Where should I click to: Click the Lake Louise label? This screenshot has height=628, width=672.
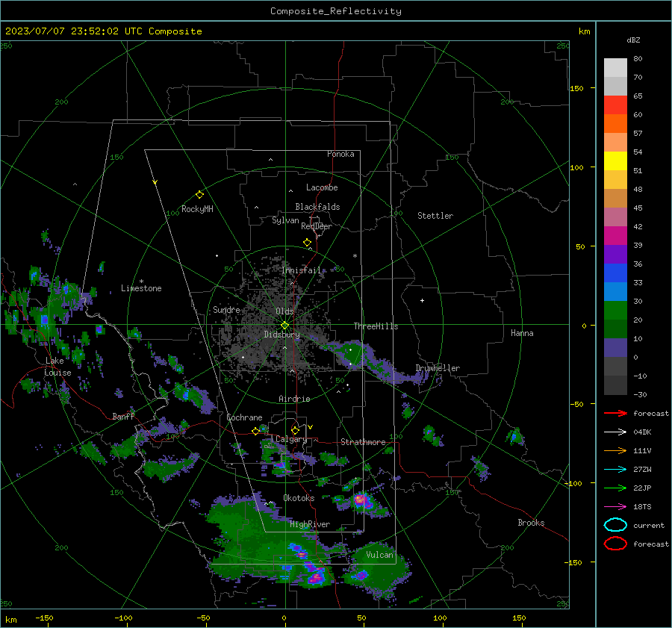[57, 367]
